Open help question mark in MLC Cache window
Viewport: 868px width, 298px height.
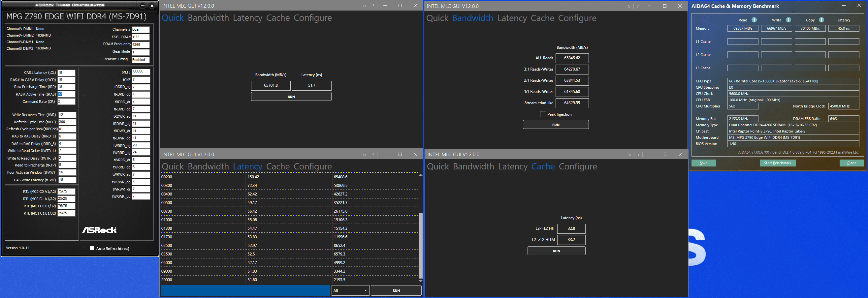[x=638, y=155]
